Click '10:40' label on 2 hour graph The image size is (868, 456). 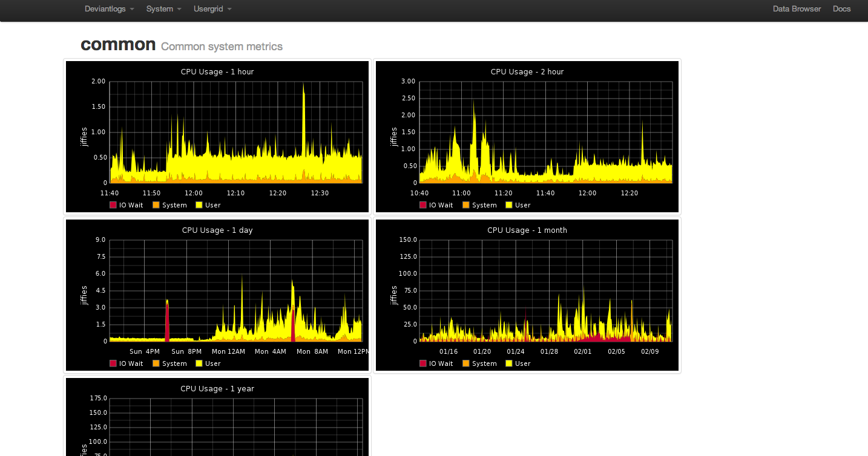[x=419, y=194]
